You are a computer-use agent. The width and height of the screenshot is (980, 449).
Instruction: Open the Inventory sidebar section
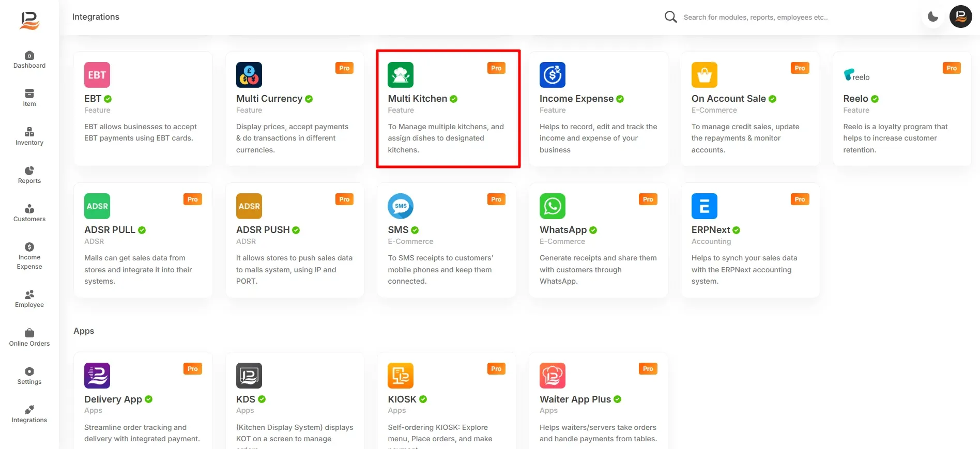[29, 136]
